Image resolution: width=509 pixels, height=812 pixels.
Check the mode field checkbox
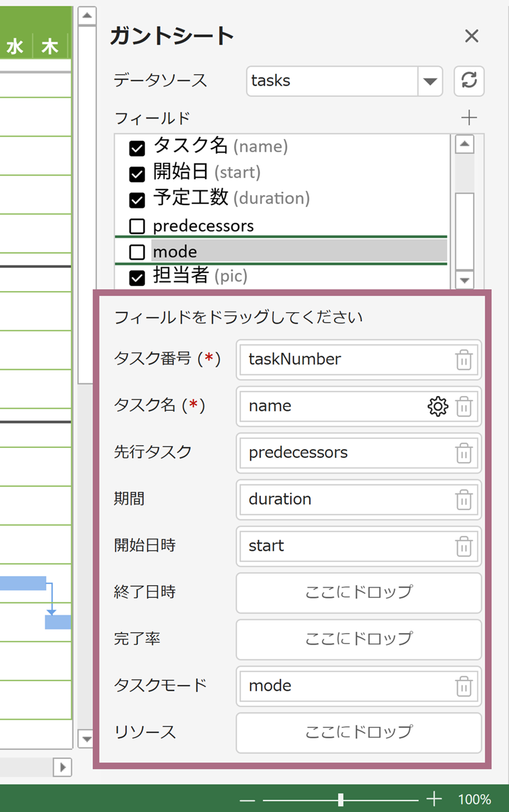point(137,252)
